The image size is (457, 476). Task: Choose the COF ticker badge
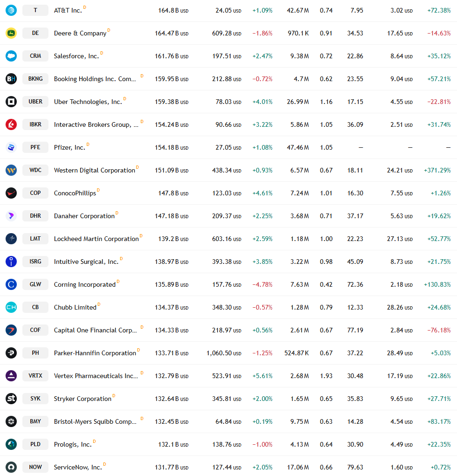[x=35, y=330]
